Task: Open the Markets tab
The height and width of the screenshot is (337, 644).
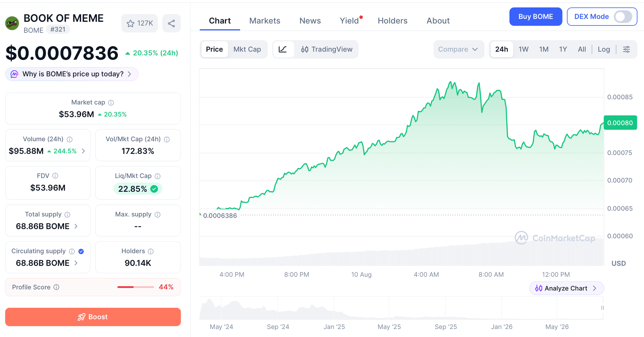Action: tap(265, 21)
